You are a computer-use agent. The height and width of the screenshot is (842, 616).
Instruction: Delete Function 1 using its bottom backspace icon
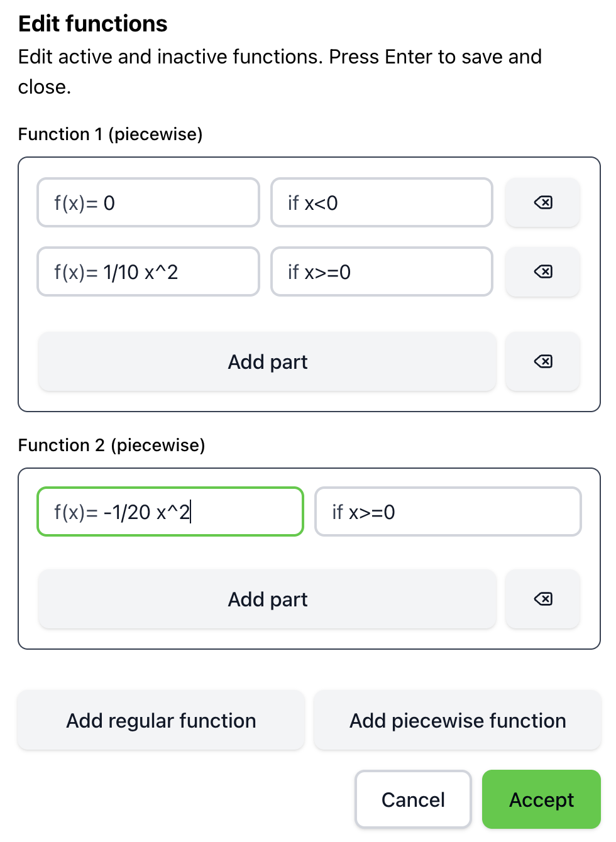point(542,361)
